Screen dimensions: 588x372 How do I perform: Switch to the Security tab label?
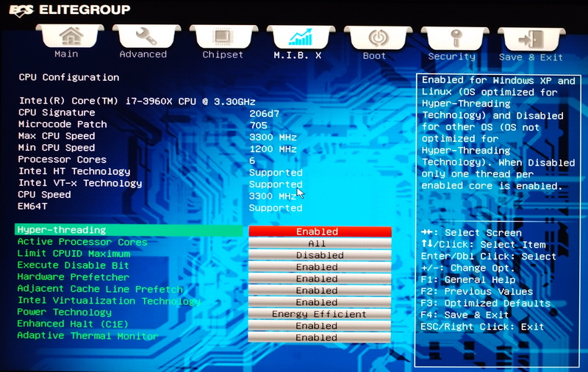click(x=451, y=57)
